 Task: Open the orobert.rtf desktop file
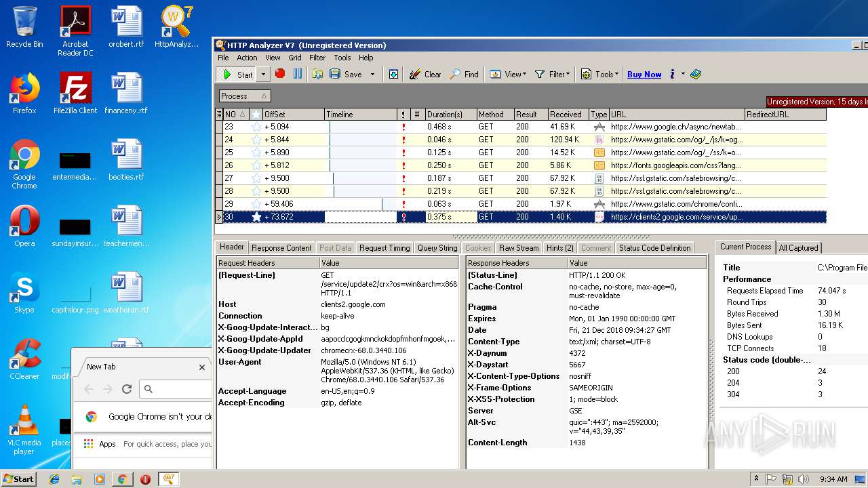tap(126, 27)
